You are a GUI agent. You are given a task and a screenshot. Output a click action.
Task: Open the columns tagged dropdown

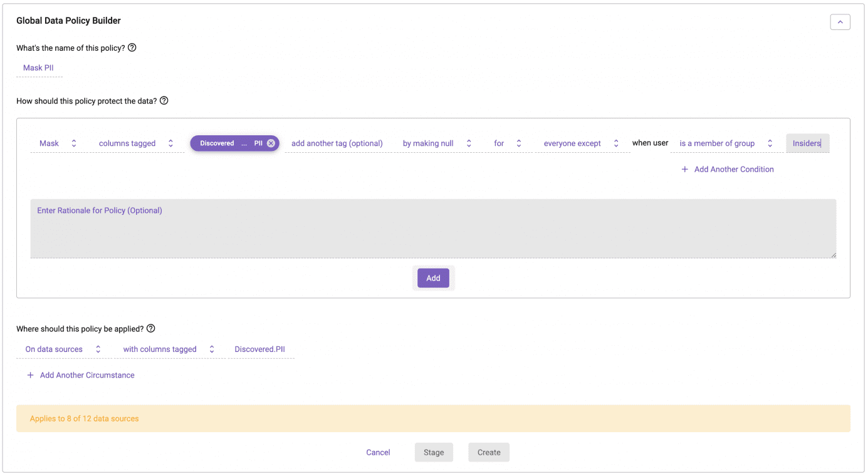[135, 143]
